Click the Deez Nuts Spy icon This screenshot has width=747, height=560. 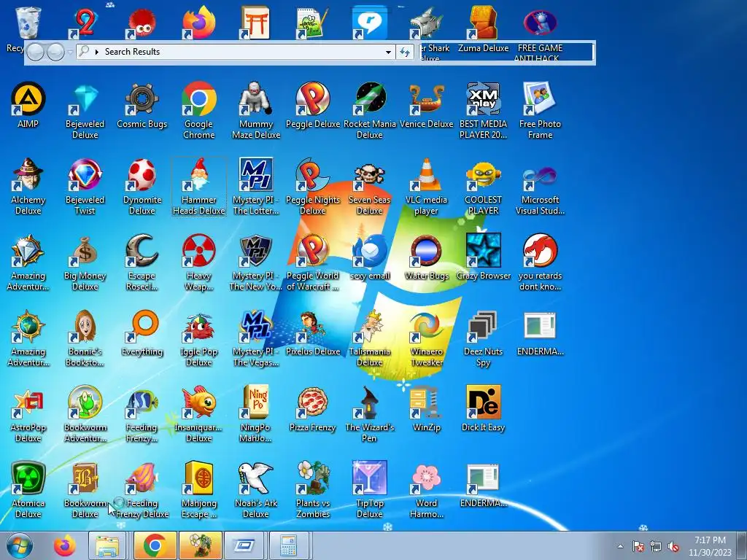[x=483, y=338]
